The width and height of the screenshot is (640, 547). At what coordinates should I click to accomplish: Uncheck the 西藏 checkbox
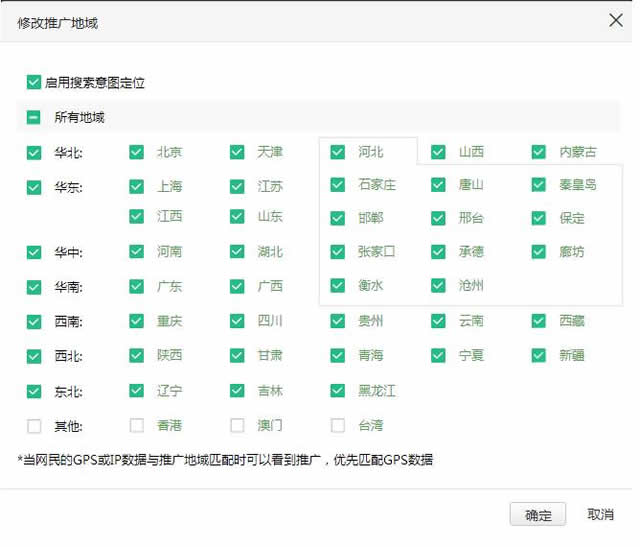point(539,321)
